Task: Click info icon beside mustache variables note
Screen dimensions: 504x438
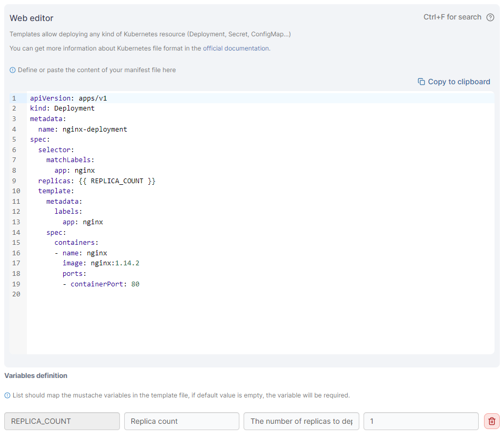Action: (x=7, y=395)
